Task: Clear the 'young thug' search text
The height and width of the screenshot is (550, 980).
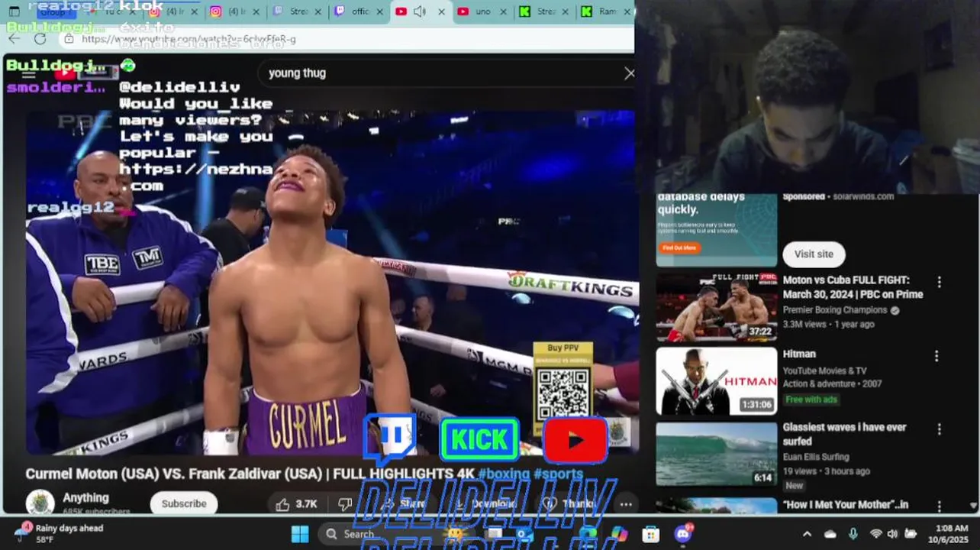Action: (629, 73)
